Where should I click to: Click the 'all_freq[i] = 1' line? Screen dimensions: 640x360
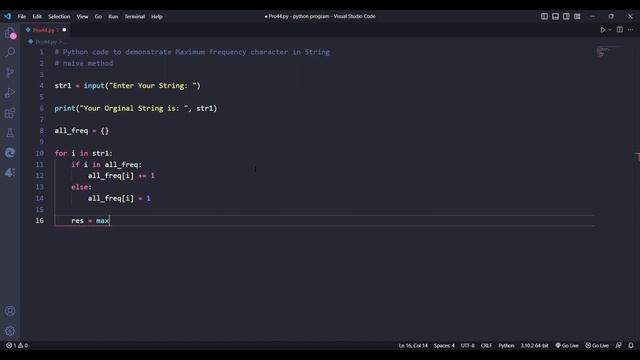119,198
